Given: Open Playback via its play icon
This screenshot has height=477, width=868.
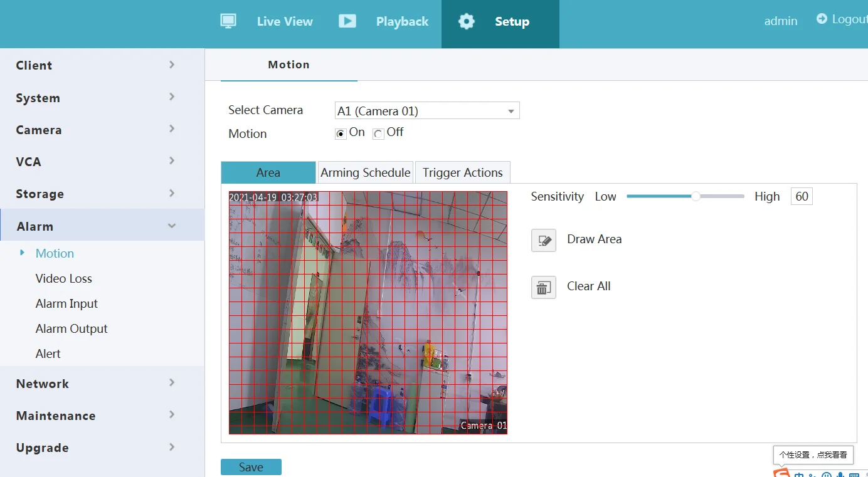Looking at the screenshot, I should click(x=347, y=21).
